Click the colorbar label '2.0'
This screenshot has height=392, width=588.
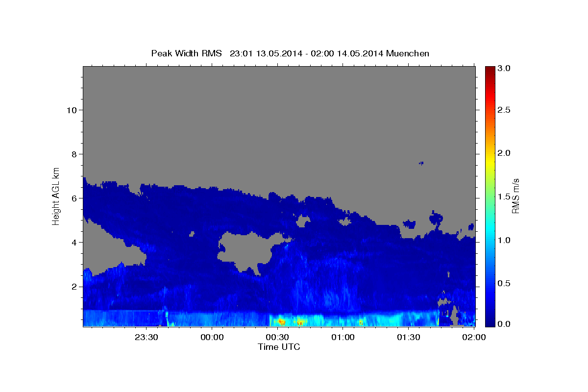[504, 153]
